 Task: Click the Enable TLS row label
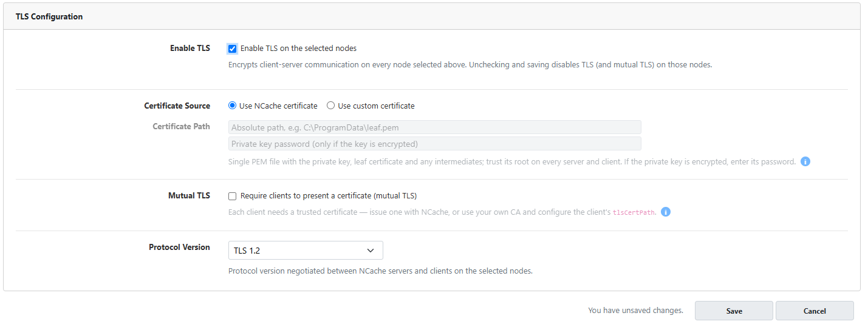pyautogui.click(x=190, y=48)
